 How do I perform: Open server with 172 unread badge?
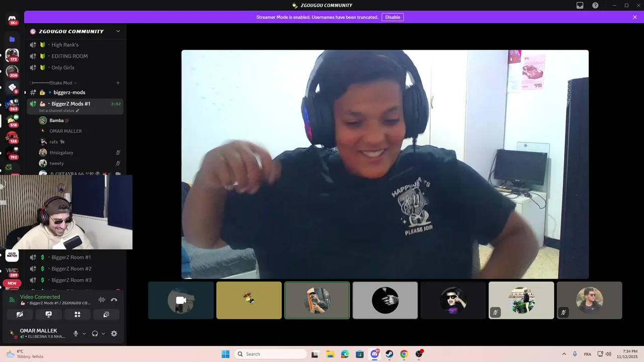coord(12,55)
